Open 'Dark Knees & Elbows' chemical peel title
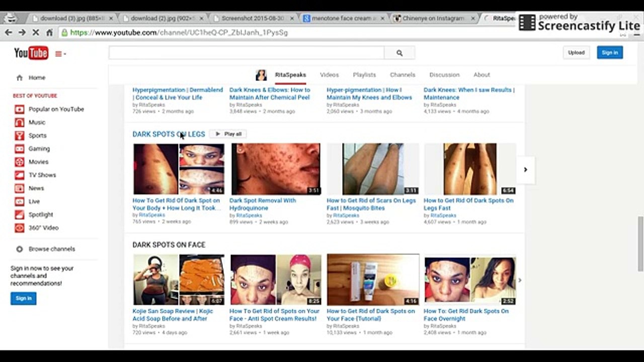644x362 pixels. click(270, 94)
